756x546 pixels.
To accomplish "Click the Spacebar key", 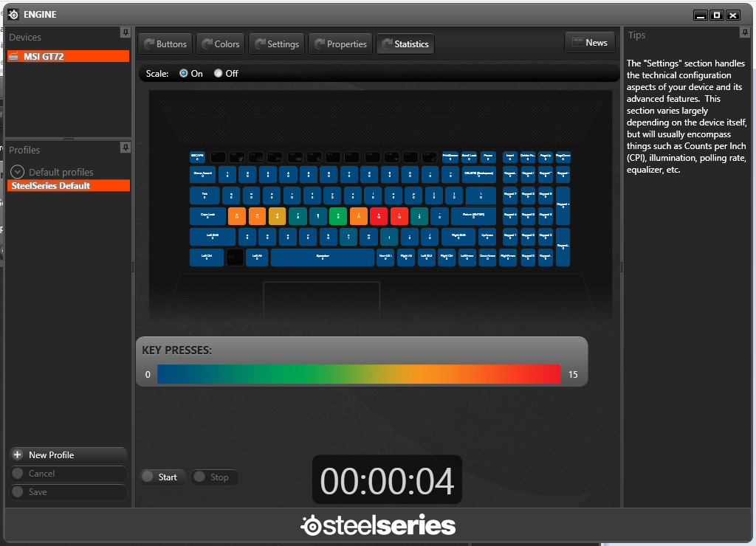I will (x=323, y=258).
